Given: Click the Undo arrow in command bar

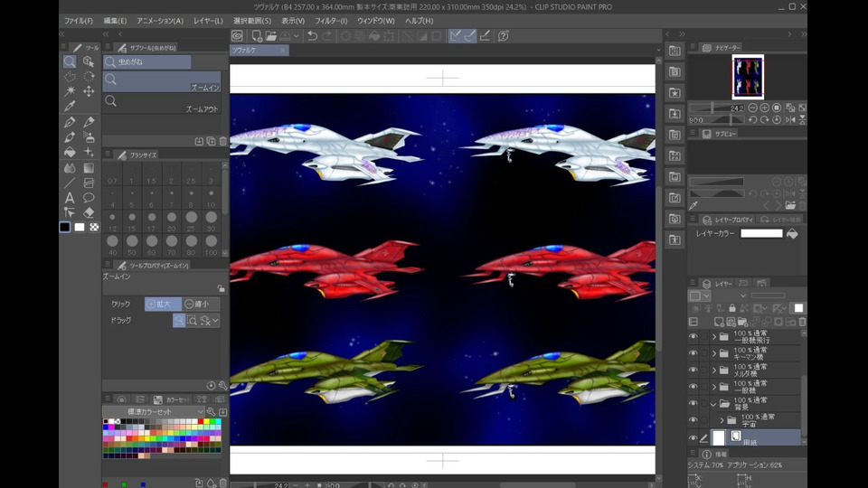Looking at the screenshot, I should pos(312,36).
